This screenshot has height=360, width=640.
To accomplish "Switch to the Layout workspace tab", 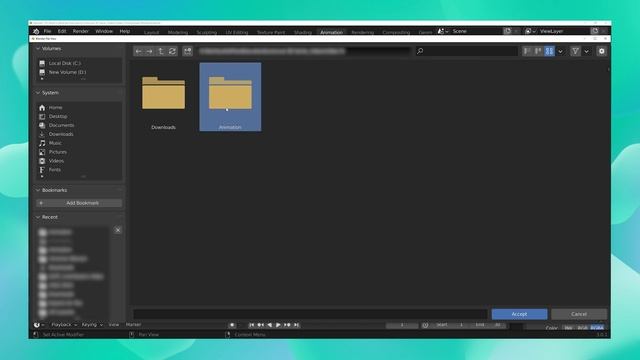I will [x=151, y=32].
